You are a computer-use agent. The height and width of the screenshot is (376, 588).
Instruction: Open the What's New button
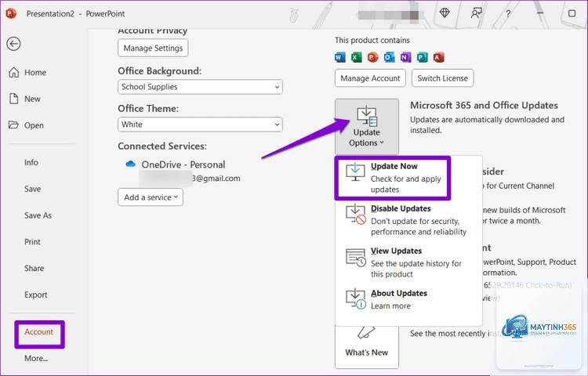(367, 347)
